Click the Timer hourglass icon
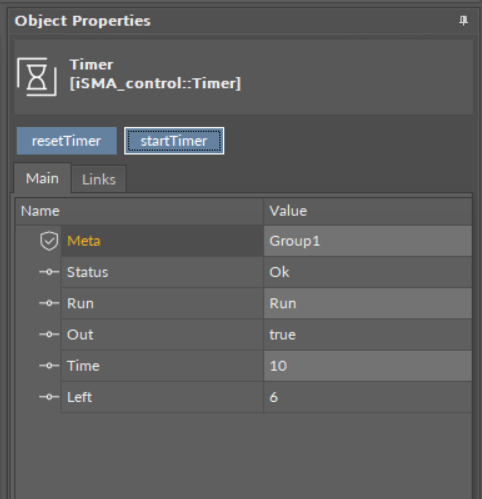Viewport: 482px width, 499px height. [37, 77]
